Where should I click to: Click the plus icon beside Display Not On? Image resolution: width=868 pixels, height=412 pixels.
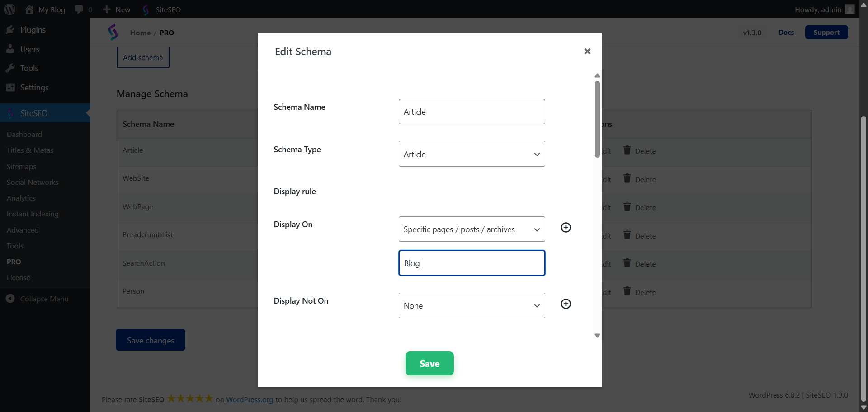tap(566, 304)
